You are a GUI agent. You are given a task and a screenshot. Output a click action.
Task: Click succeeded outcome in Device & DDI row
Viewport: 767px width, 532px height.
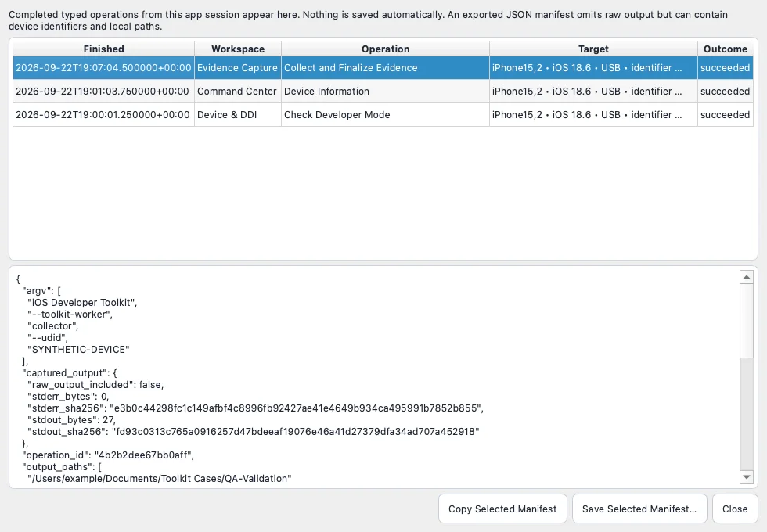[725, 114]
